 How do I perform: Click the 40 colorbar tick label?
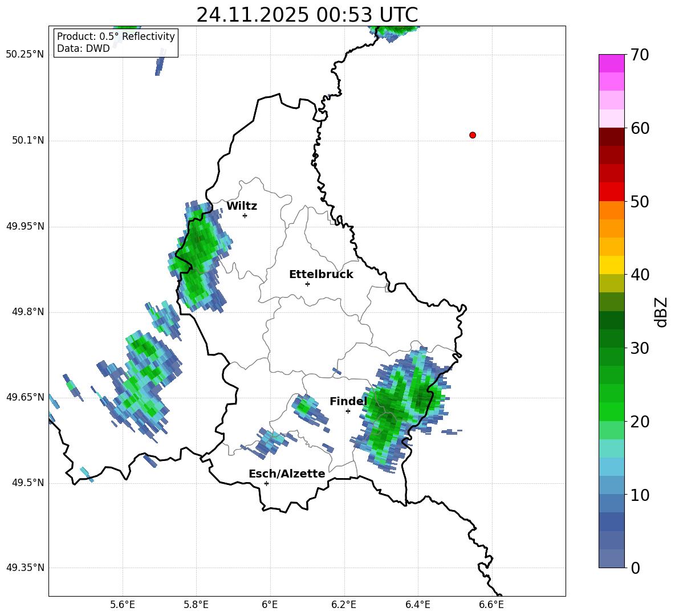640,275
